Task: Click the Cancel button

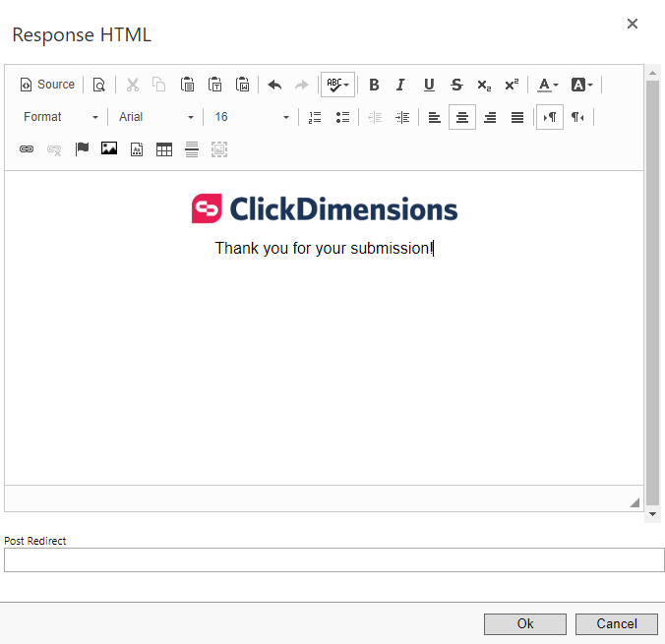Action: point(617,624)
